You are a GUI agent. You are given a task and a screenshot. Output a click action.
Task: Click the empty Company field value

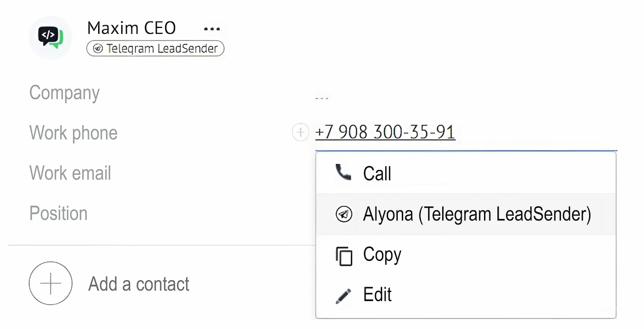pyautogui.click(x=322, y=99)
